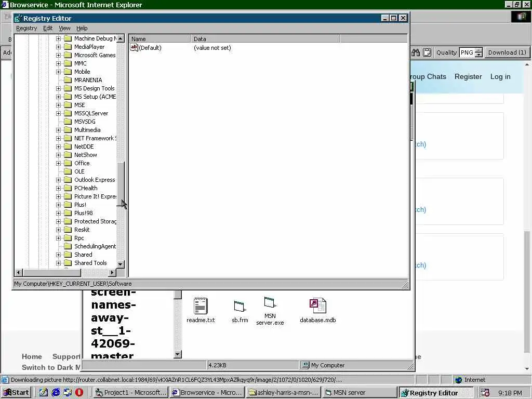Click the folder pane scroll down arrow

178,354
